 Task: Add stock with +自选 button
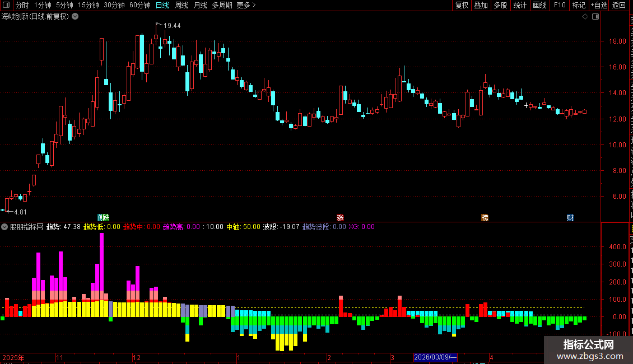599,5
